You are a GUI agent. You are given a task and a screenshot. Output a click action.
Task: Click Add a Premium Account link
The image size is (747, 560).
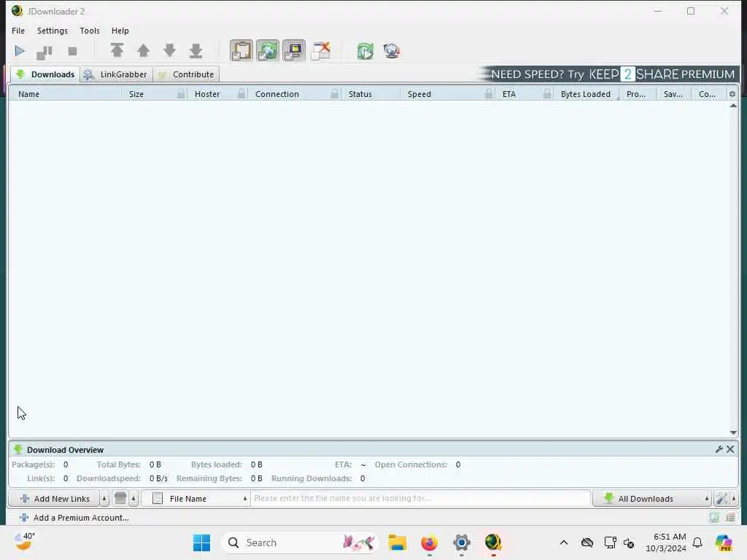[74, 518]
